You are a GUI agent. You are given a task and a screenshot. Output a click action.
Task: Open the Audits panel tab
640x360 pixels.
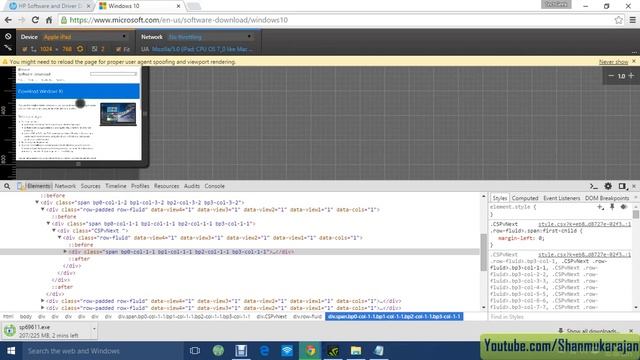(191, 186)
